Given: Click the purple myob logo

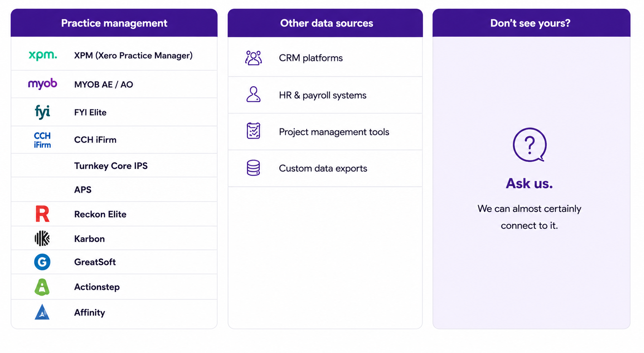Looking at the screenshot, I should click(x=43, y=84).
